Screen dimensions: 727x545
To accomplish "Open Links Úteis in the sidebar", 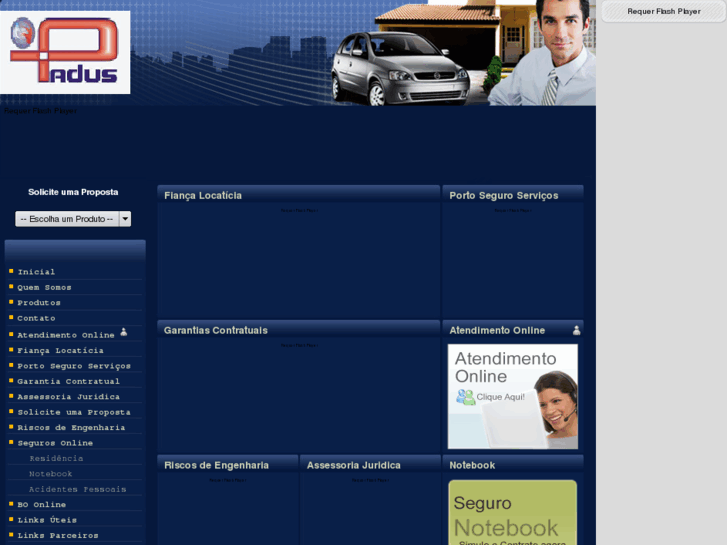I will 47,520.
